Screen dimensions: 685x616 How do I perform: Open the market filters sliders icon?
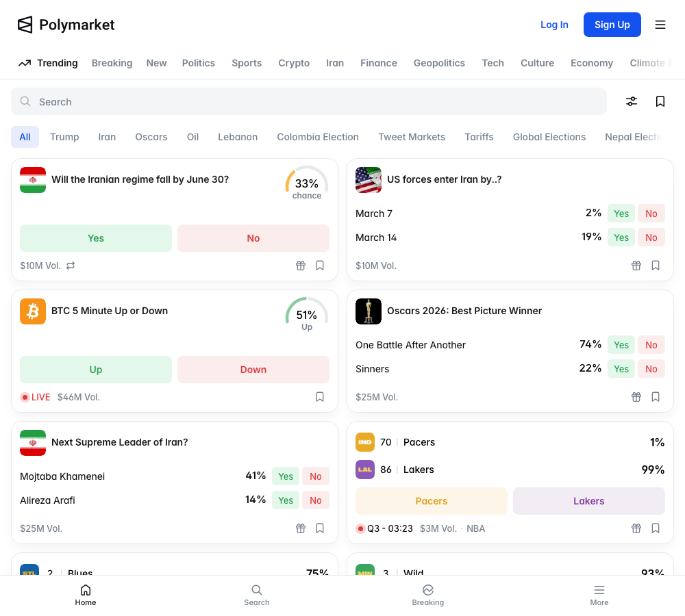coord(632,101)
